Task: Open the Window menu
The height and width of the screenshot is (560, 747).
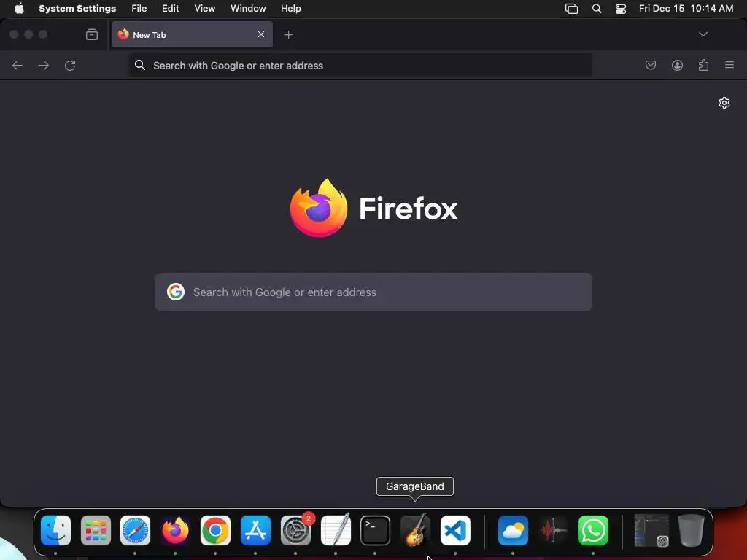Action: tap(248, 9)
